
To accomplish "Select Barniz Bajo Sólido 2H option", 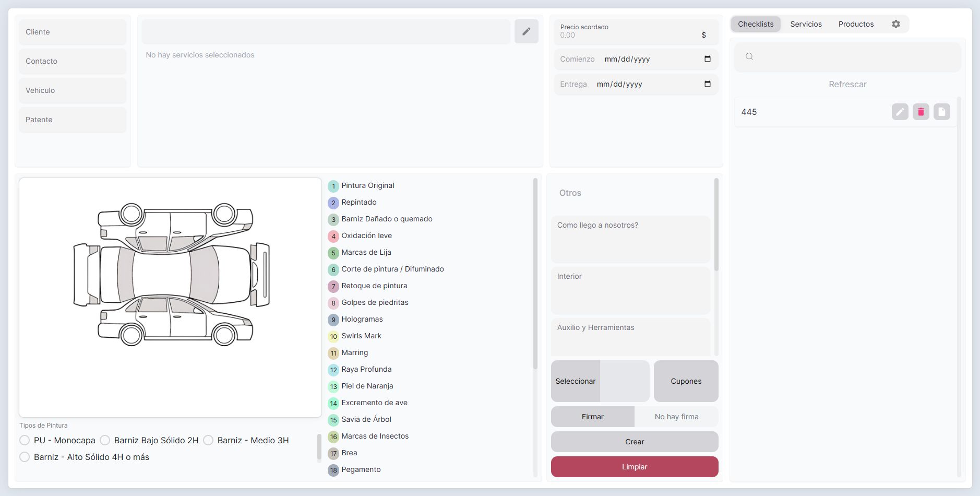I will point(105,440).
